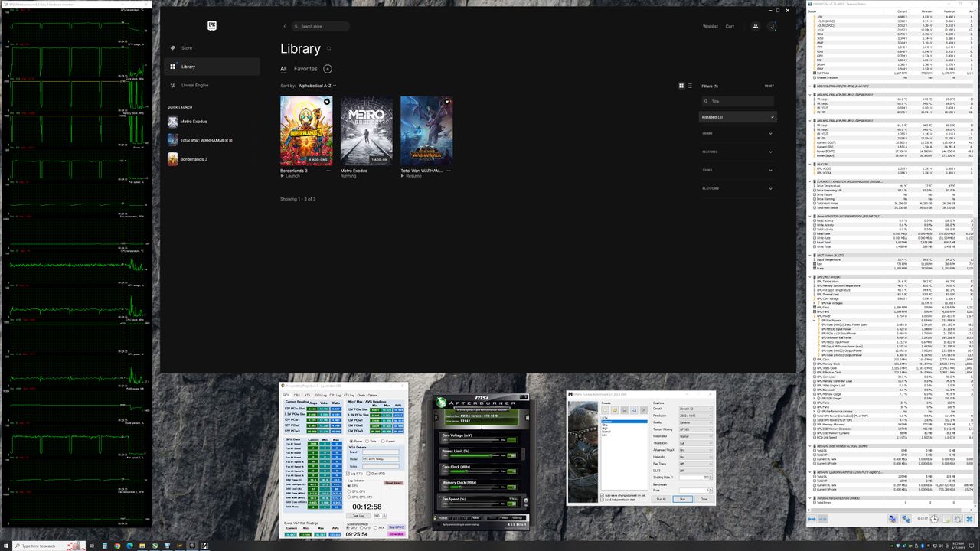Collapse the Installed (3) filter
This screenshot has width=980, height=551.
pos(738,117)
